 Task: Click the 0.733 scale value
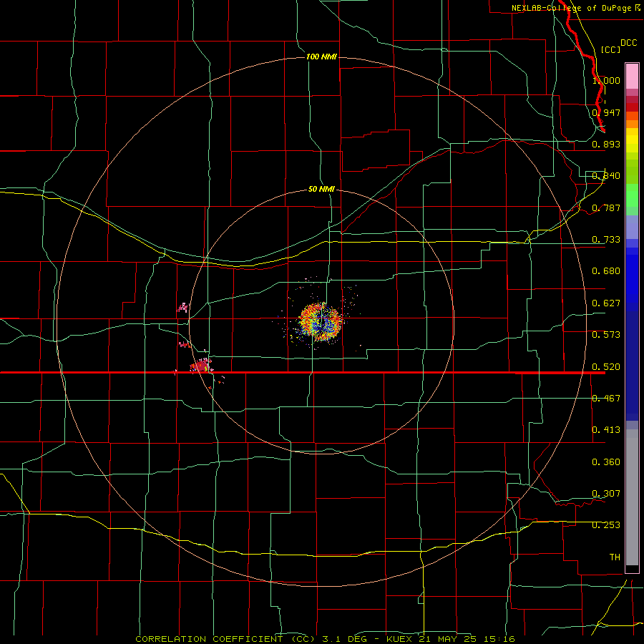point(606,240)
